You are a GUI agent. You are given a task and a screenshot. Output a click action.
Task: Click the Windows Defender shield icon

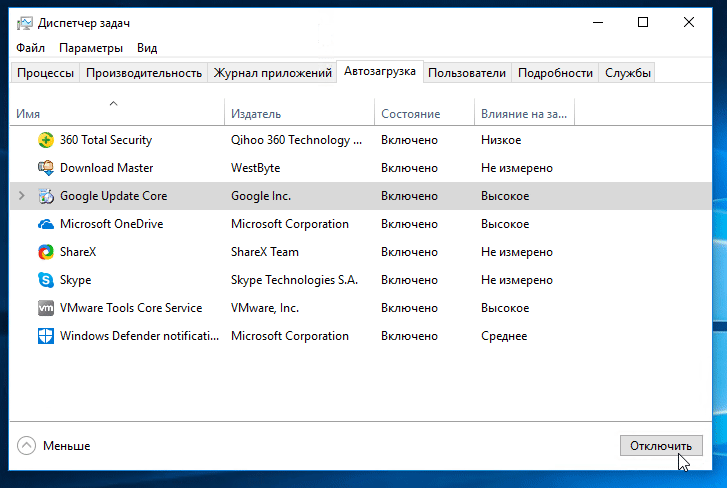[x=45, y=336]
